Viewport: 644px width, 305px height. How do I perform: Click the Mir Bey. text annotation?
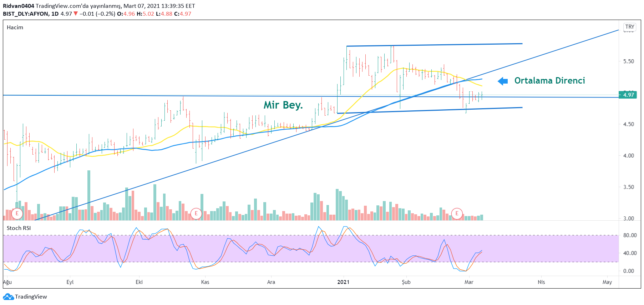(283, 105)
